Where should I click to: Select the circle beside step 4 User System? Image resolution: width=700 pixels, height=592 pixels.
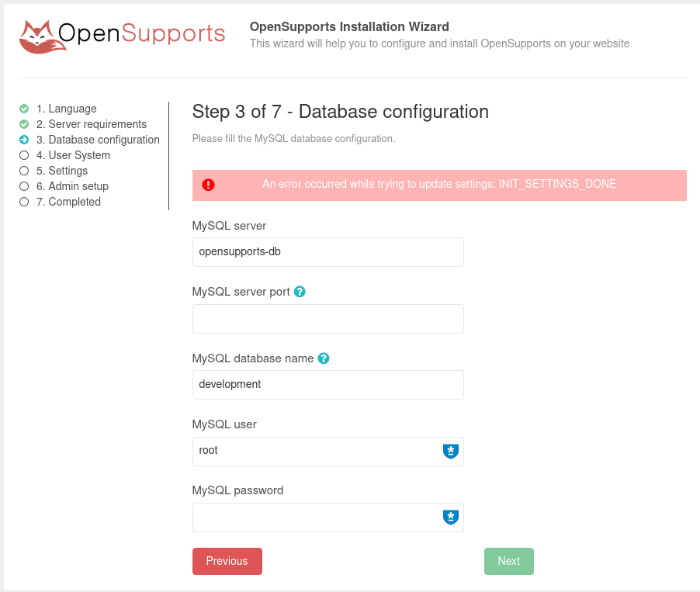coord(24,155)
